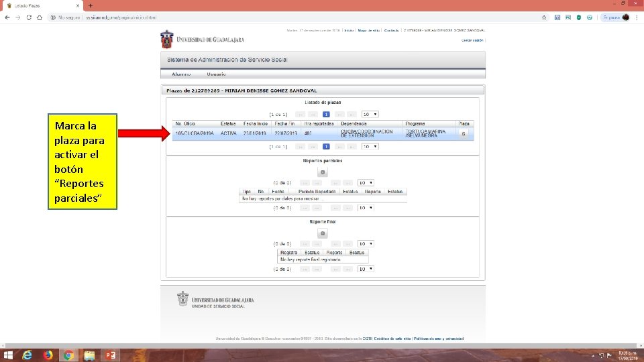This screenshot has height=362, width=644.
Task: Show site info via the No seguro icon
Action: point(53,17)
